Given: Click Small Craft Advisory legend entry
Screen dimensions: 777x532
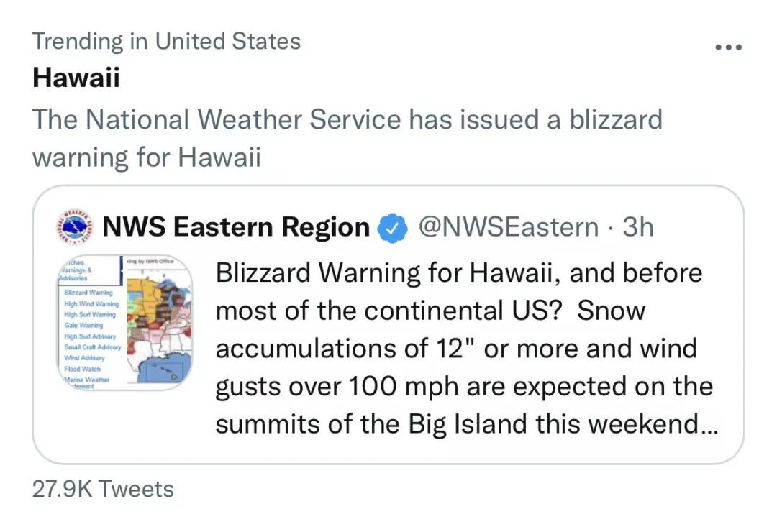Looking at the screenshot, I should coord(92,347).
